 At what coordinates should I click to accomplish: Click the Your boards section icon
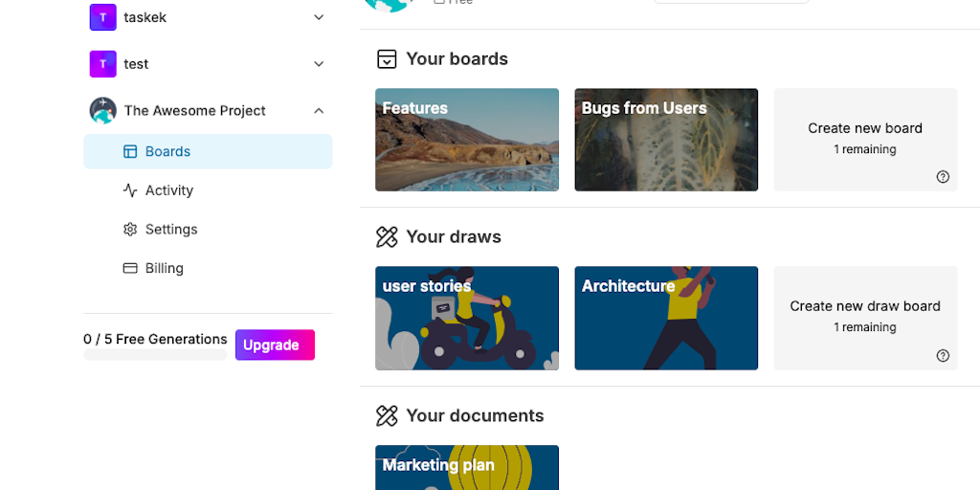[x=387, y=59]
